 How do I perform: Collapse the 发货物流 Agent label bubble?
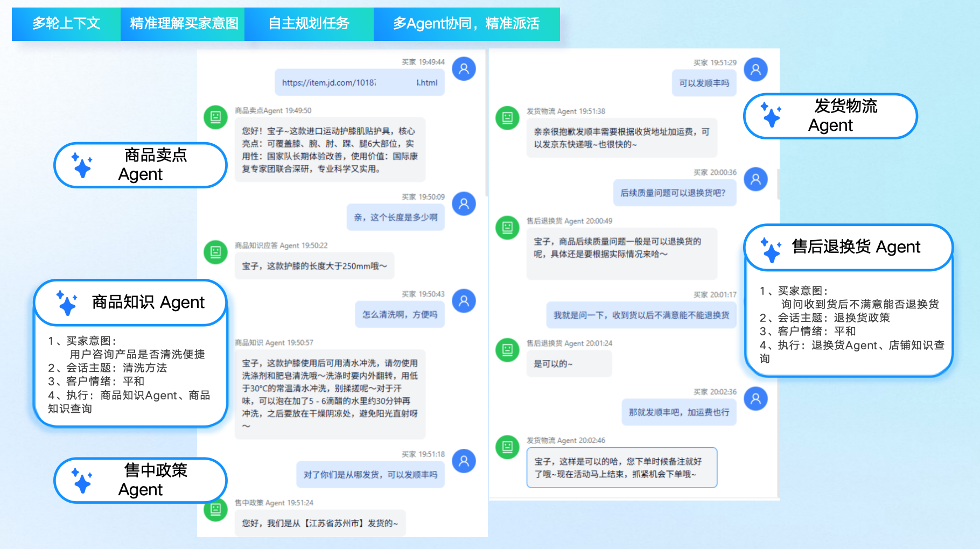[829, 116]
